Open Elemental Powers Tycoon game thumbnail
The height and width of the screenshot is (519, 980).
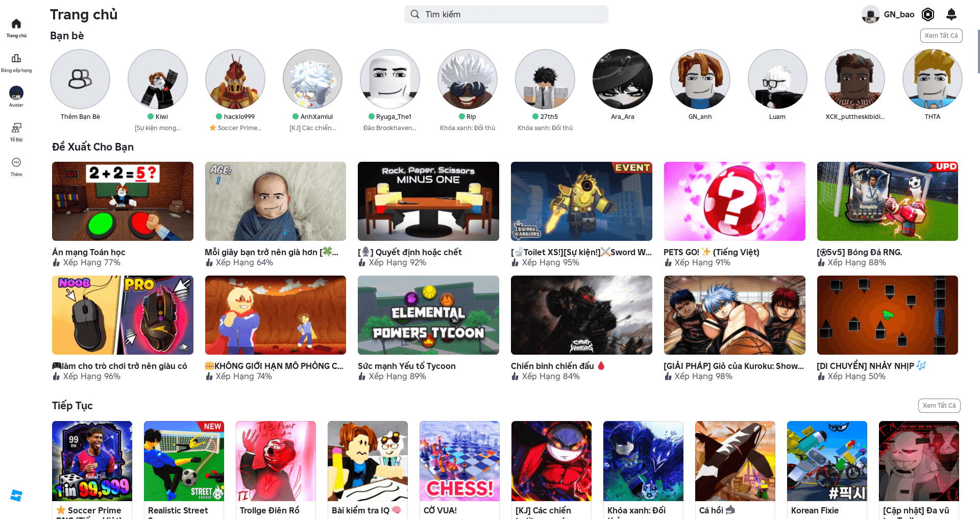[428, 315]
